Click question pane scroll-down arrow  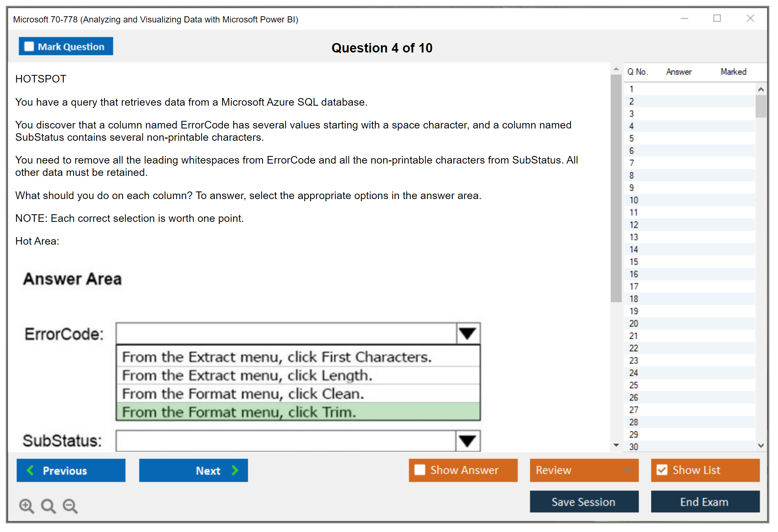point(616,445)
